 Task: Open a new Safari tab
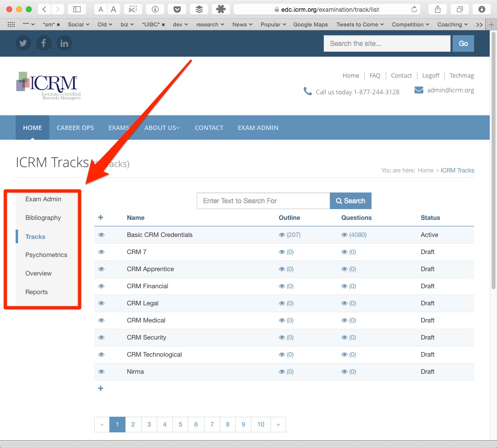pyautogui.click(x=492, y=24)
